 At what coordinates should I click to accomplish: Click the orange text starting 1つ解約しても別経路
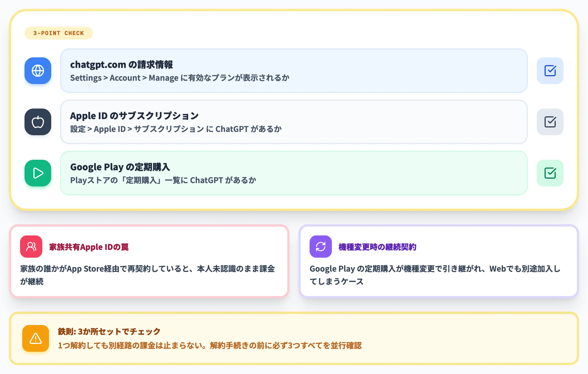210,346
